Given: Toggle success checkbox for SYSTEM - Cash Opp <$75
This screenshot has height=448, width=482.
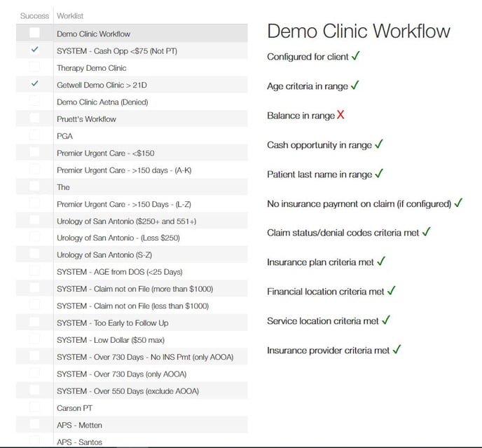Looking at the screenshot, I should pos(34,50).
